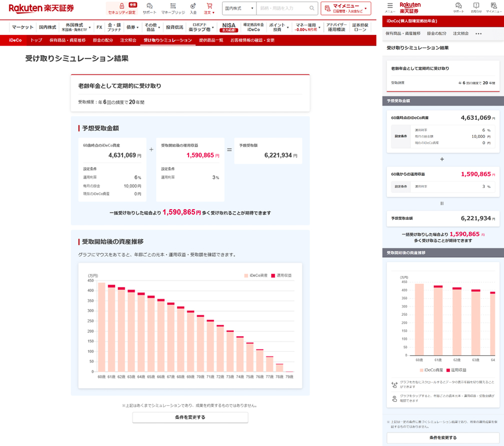
Task: Tap the mobile マイメニュー icon
Action: pyautogui.click(x=493, y=6)
